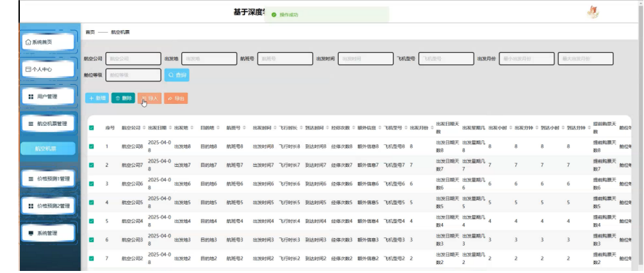
Task: Focus the 最大出发月份 field
Action: [x=585, y=59]
